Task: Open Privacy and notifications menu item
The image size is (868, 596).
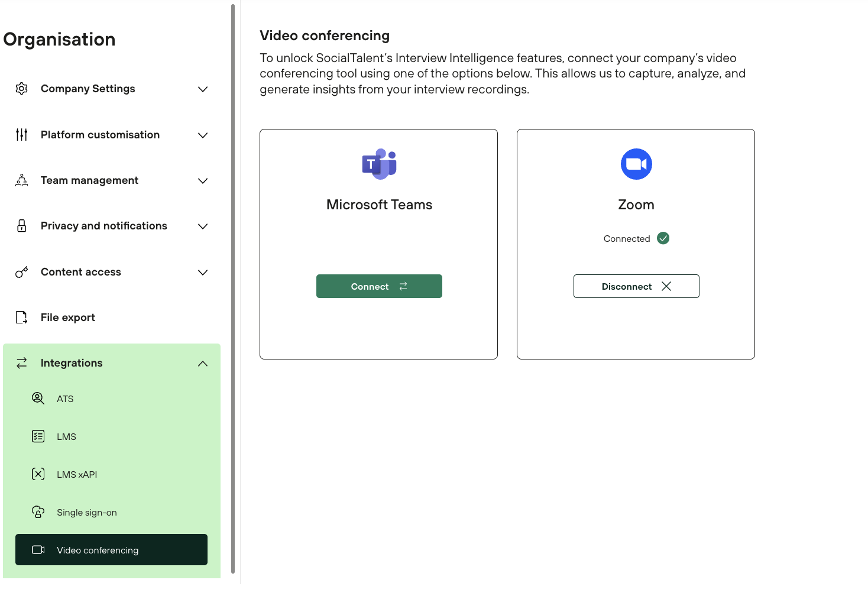Action: (112, 226)
